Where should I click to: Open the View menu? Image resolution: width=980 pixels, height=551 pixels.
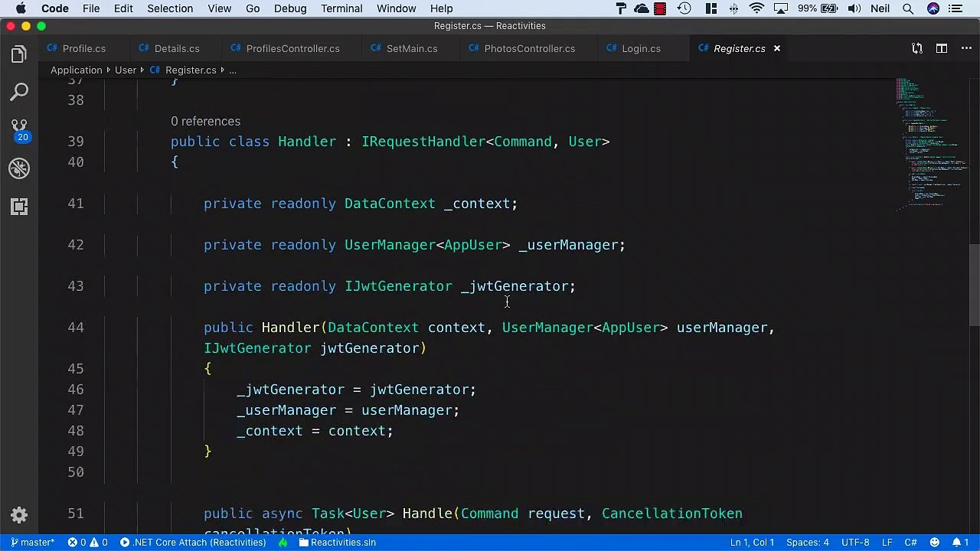(x=219, y=8)
